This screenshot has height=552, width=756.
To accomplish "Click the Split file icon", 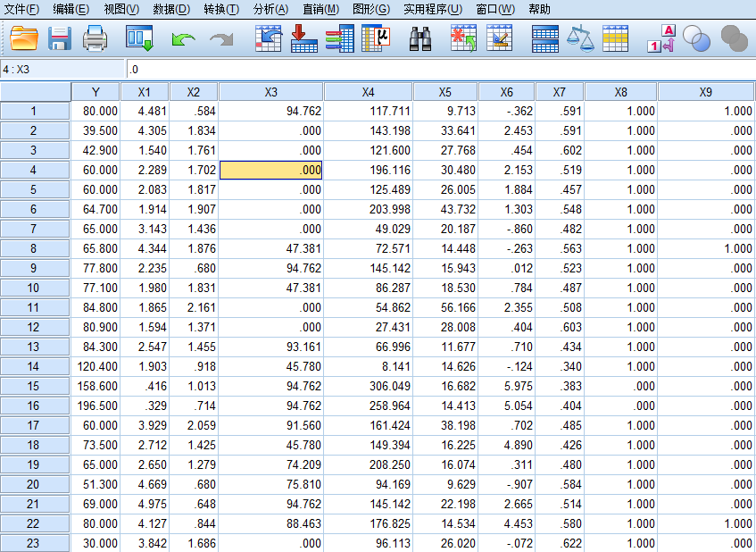I will tap(544, 38).
